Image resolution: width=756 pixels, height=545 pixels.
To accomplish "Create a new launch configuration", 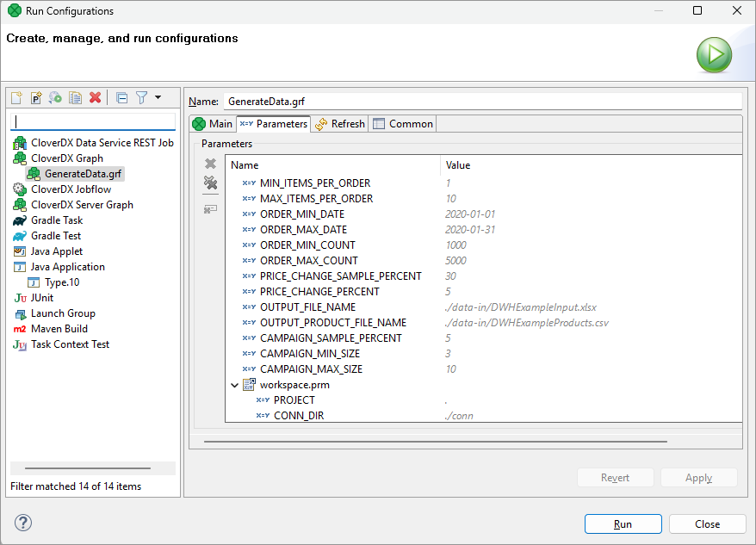I will pyautogui.click(x=17, y=97).
